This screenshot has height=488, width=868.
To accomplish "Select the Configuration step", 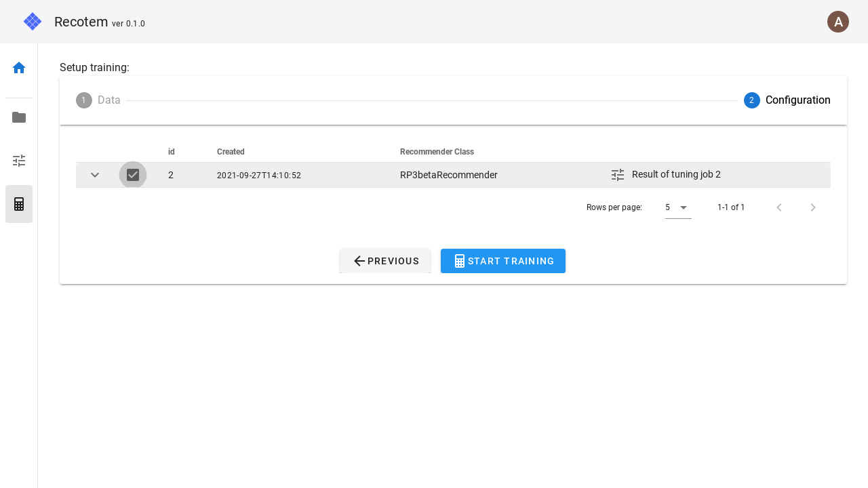I will (787, 100).
